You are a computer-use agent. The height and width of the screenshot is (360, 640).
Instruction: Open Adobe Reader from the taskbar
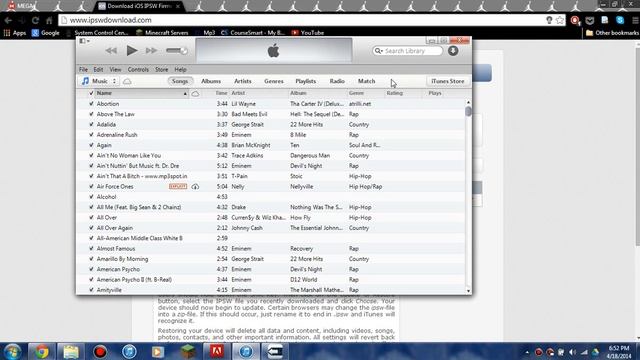click(x=216, y=351)
